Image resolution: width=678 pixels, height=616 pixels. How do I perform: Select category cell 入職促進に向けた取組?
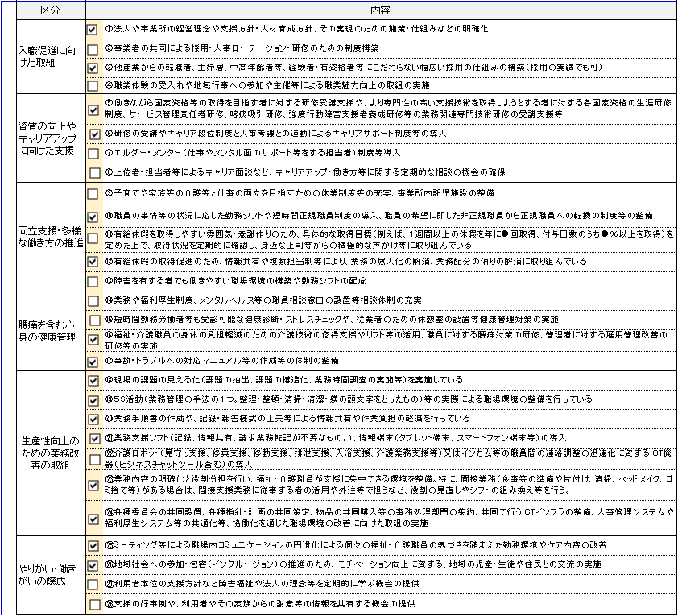tap(51, 56)
